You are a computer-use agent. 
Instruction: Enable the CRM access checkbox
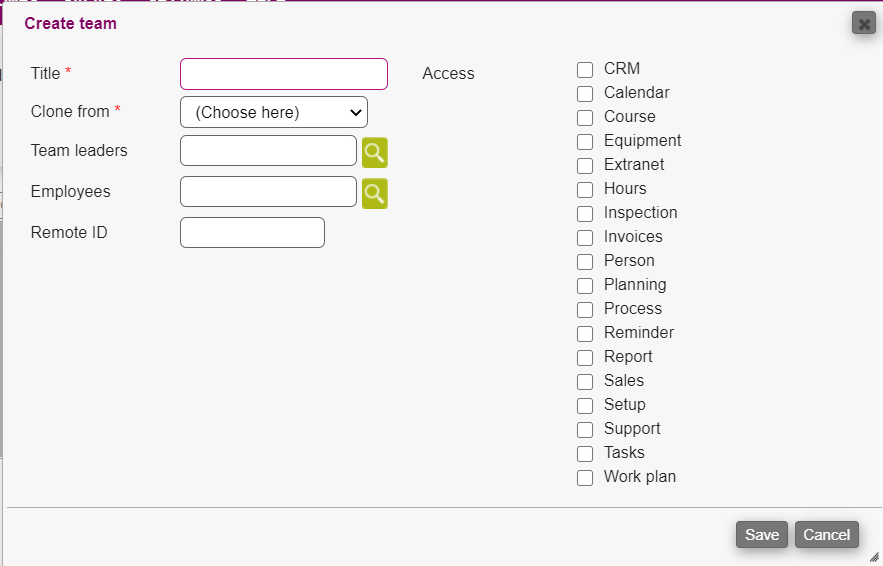click(x=585, y=70)
